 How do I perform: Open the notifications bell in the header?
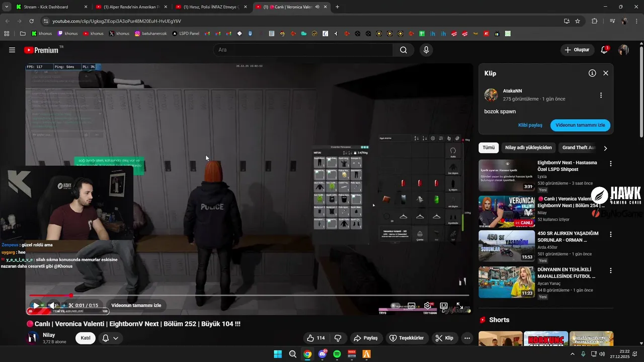pyautogui.click(x=604, y=50)
